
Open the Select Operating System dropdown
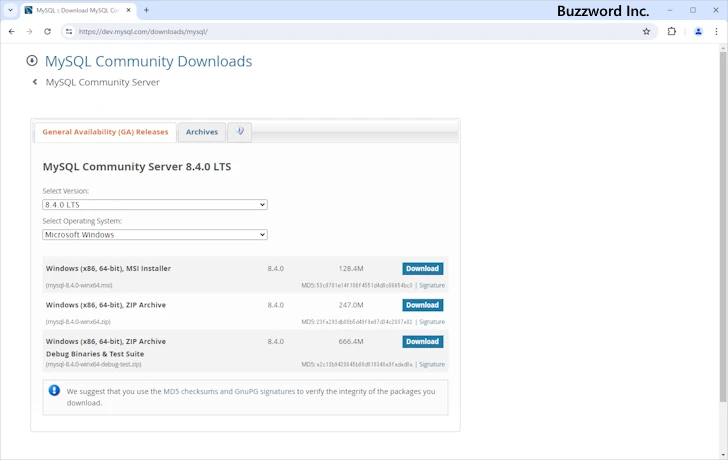point(155,235)
